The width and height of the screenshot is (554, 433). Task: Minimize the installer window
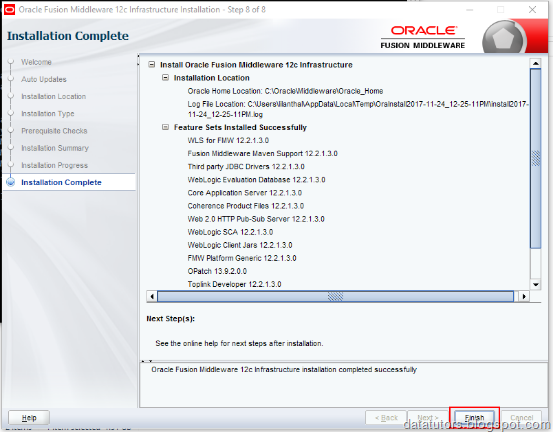point(470,10)
